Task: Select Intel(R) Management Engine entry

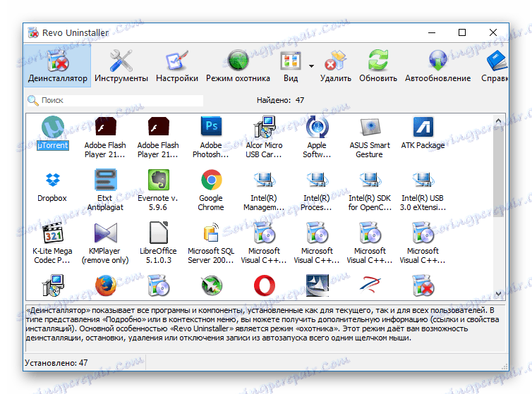Action: (264, 190)
